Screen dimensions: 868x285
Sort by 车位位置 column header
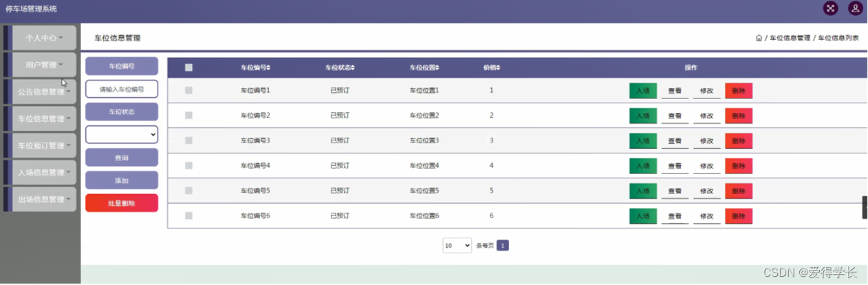click(x=424, y=67)
